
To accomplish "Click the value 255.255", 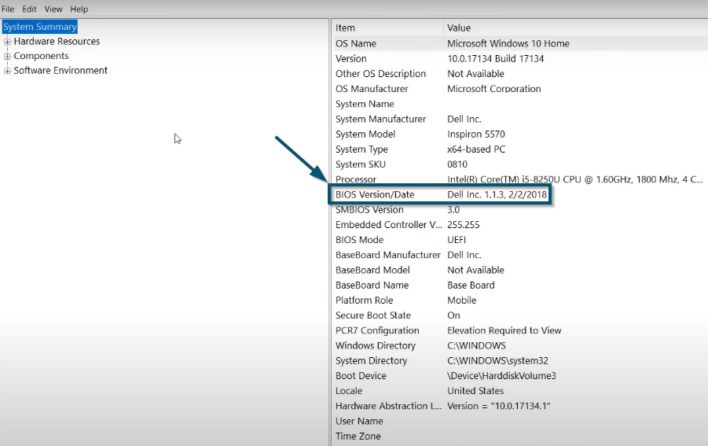I will coord(463,225).
